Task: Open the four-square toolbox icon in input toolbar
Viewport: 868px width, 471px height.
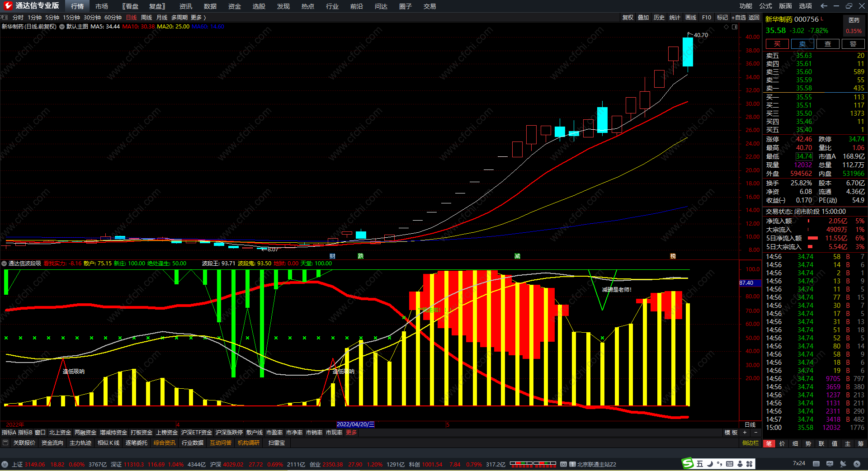Action: 750,464
